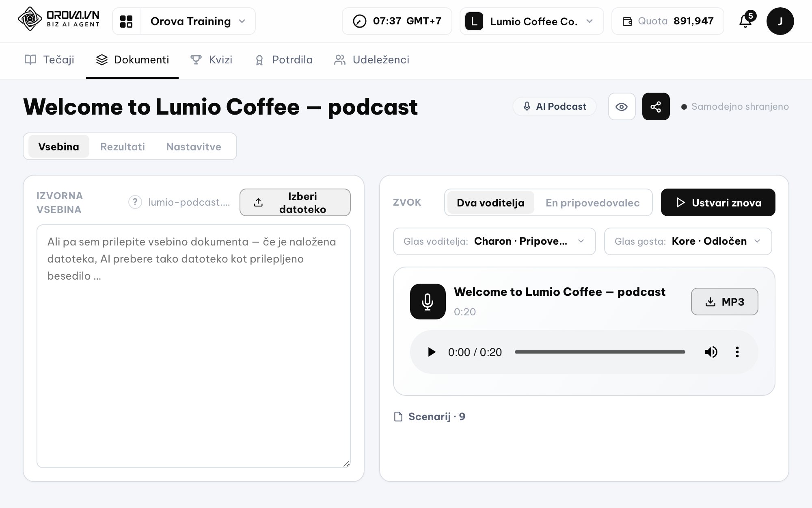Switch to Vsebina sub-tab
Image resolution: width=812 pixels, height=508 pixels.
click(x=58, y=146)
